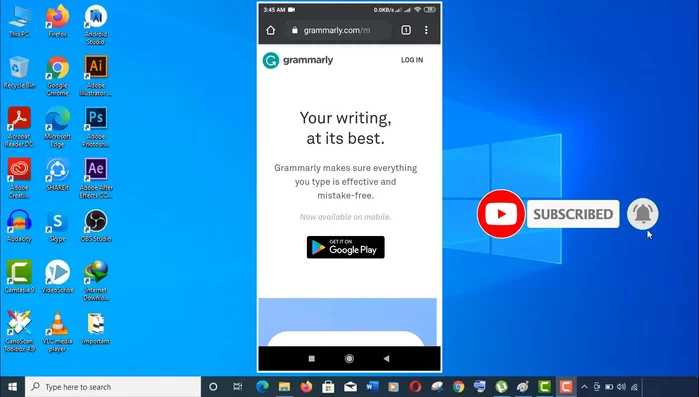Open the Important folder on desktop
699x397 pixels.
pos(96,329)
